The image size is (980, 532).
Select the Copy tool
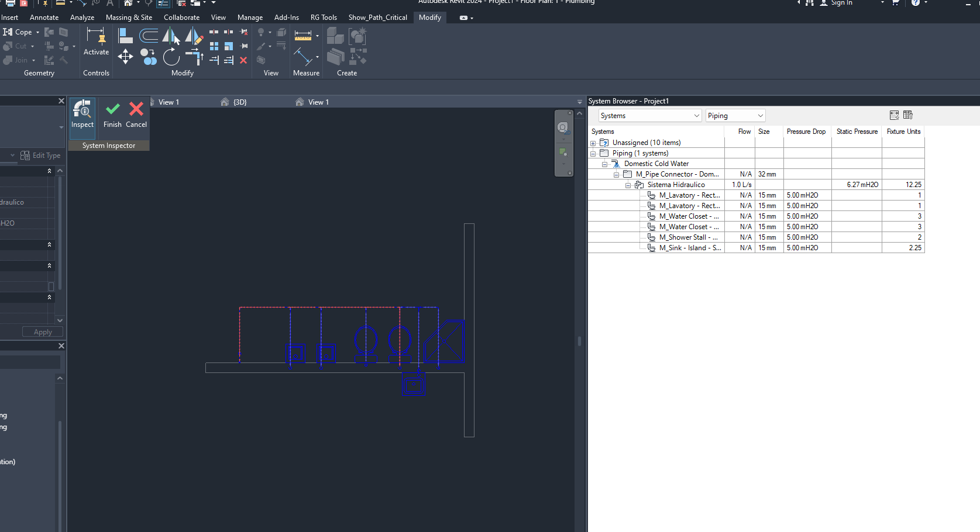pyautogui.click(x=149, y=57)
